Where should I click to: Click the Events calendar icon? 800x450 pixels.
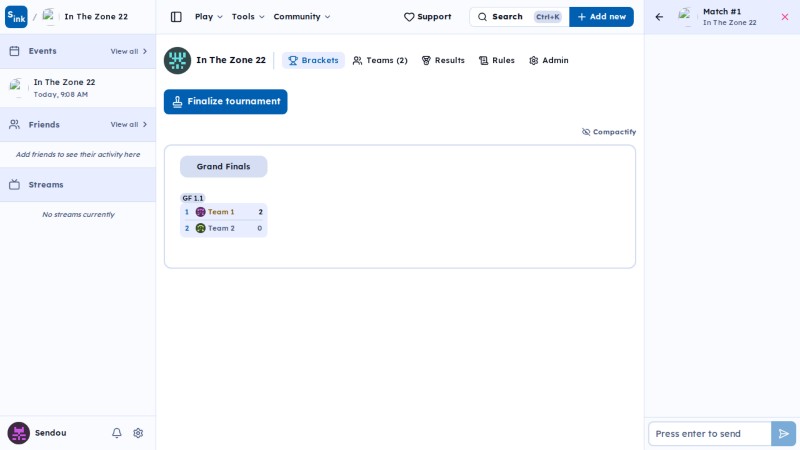tap(14, 51)
